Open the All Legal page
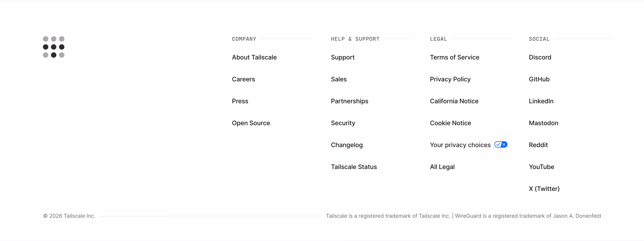 442,167
